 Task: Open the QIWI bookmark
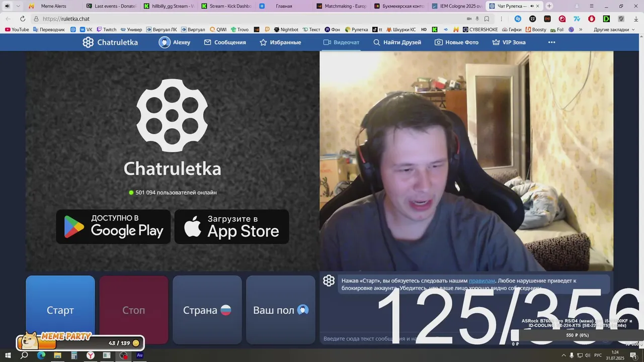(218, 30)
